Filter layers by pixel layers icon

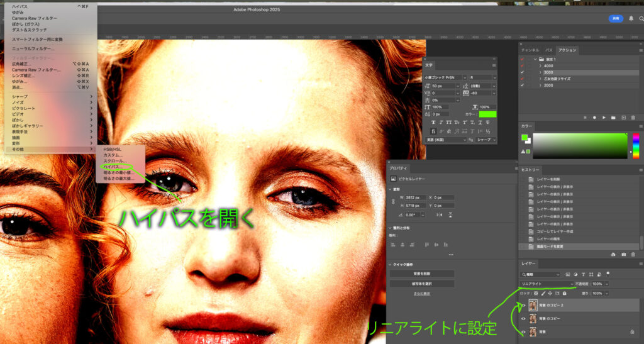coord(568,274)
